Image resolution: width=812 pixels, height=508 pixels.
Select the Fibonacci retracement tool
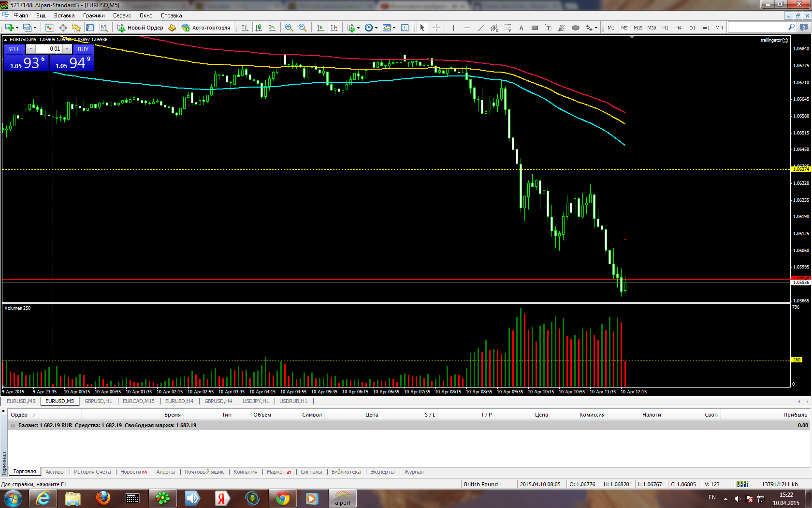pyautogui.click(x=507, y=28)
